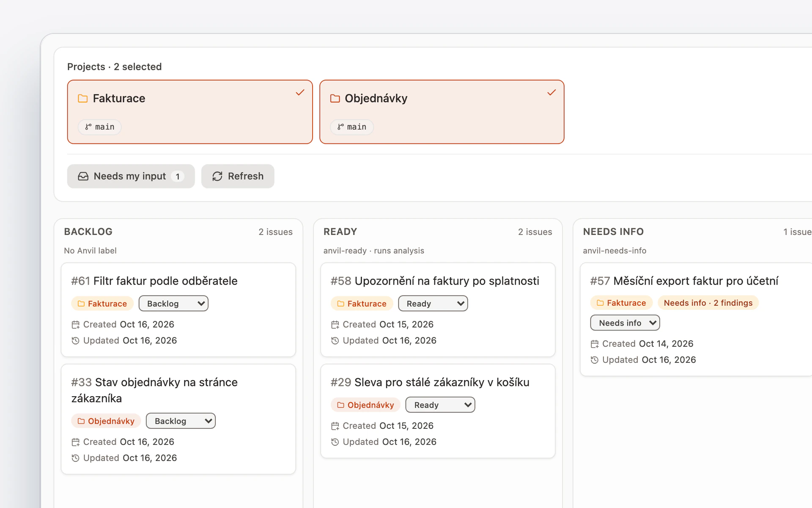
Task: Open issue #57 Měsíční export faktur pro účetní
Action: [684, 281]
